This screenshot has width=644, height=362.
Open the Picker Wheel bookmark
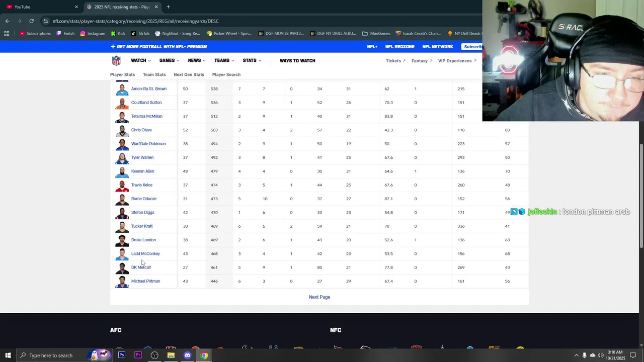coord(229,34)
